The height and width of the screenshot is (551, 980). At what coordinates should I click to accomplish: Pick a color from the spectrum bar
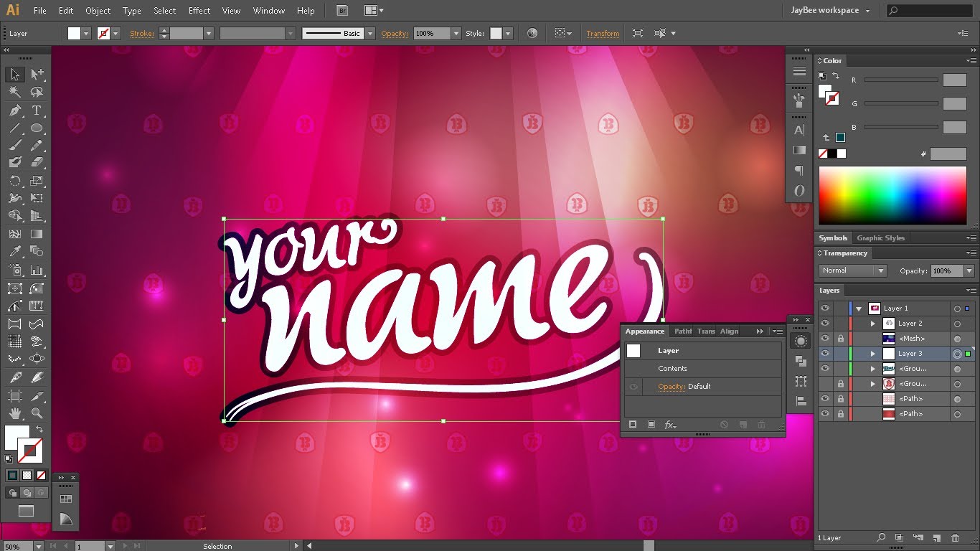(892, 195)
